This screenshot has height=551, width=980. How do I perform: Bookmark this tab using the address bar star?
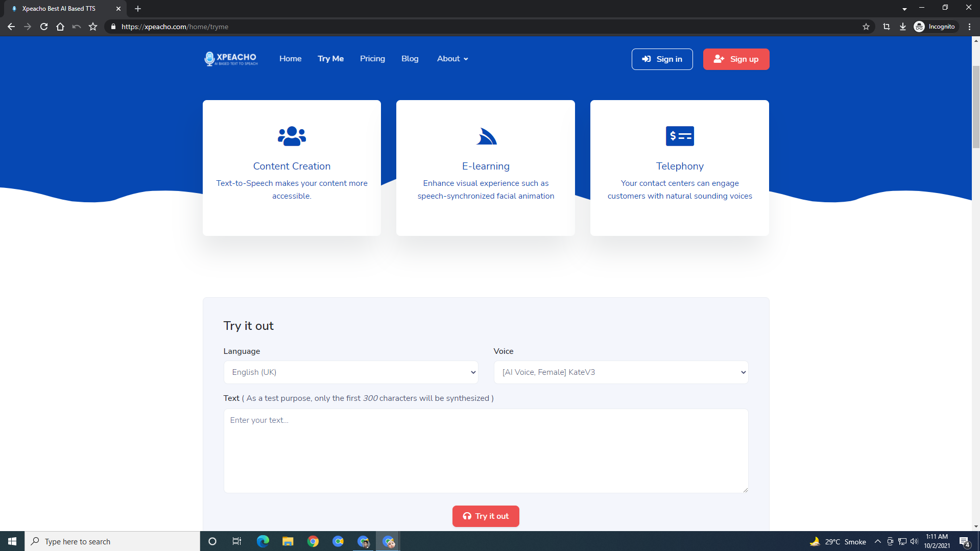tap(866, 27)
